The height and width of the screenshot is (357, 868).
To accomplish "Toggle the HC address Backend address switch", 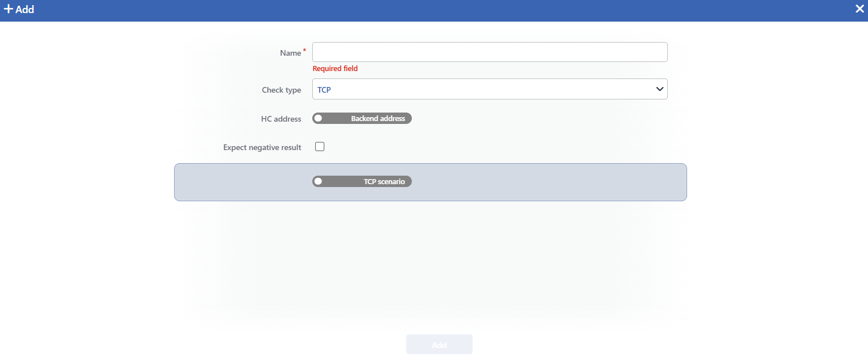I will [362, 118].
